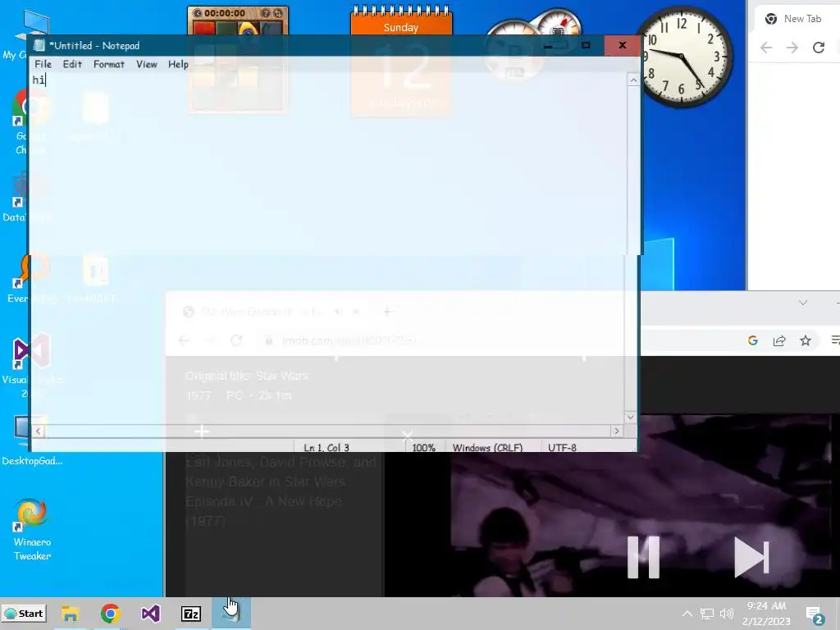This screenshot has width=840, height=630.
Task: Click the Notepad title bar document icon
Action: [39, 46]
